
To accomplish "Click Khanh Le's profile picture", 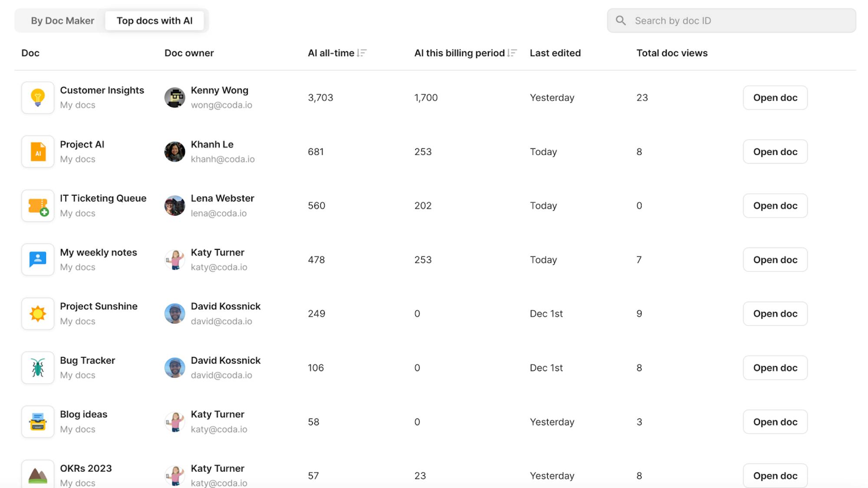I will point(175,152).
